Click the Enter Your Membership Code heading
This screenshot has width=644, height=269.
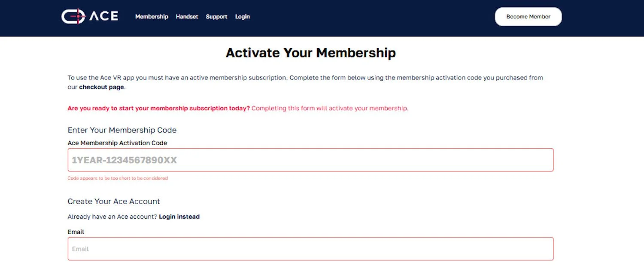122,130
